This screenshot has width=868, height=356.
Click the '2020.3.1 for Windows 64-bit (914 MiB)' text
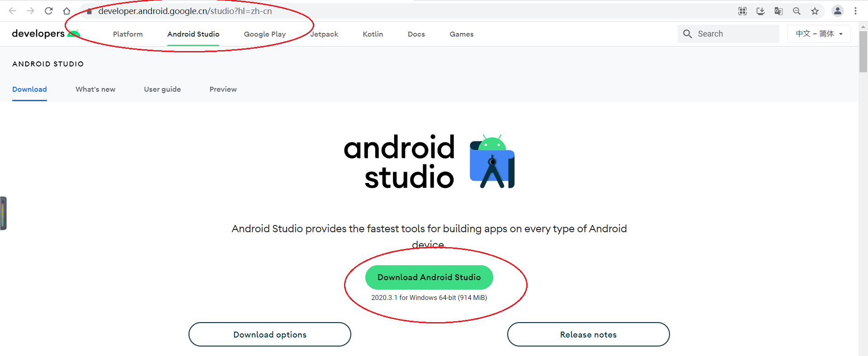(429, 298)
